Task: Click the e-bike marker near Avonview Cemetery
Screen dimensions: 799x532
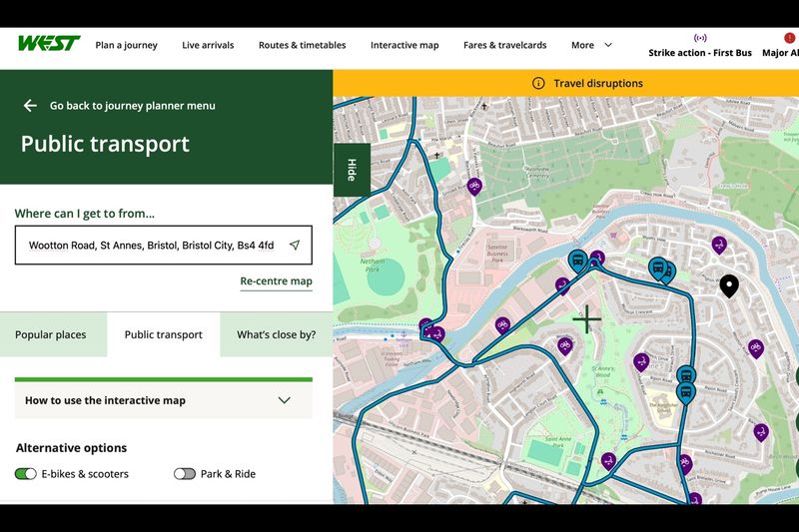Action: coord(474,186)
